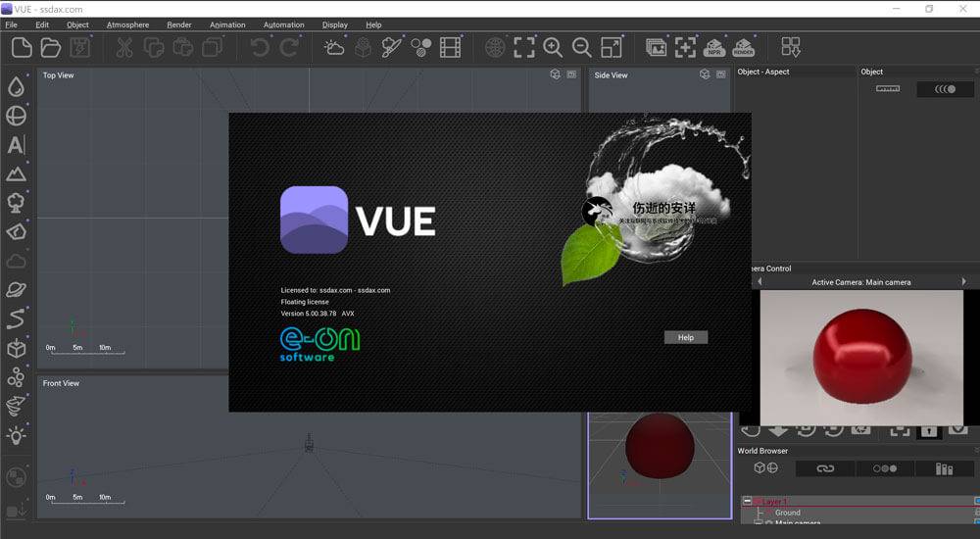
Task: Maximize the Top View viewport icon
Action: (x=571, y=74)
